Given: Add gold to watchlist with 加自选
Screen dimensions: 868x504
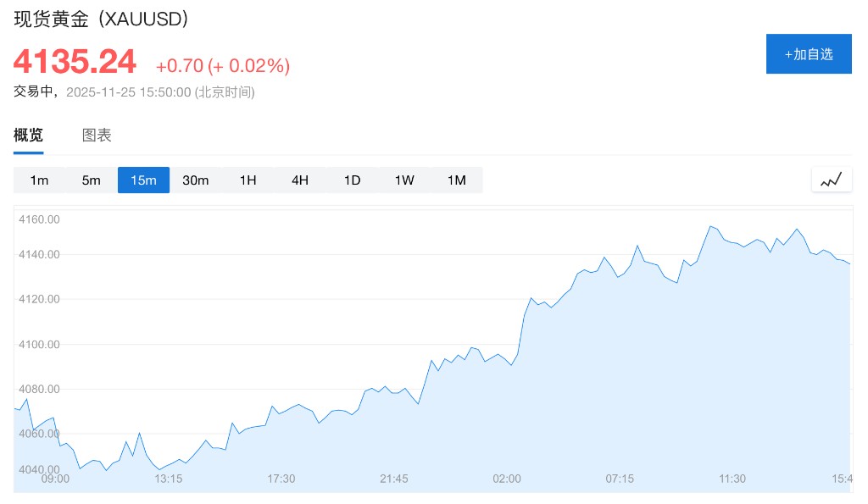Looking at the screenshot, I should (x=809, y=54).
